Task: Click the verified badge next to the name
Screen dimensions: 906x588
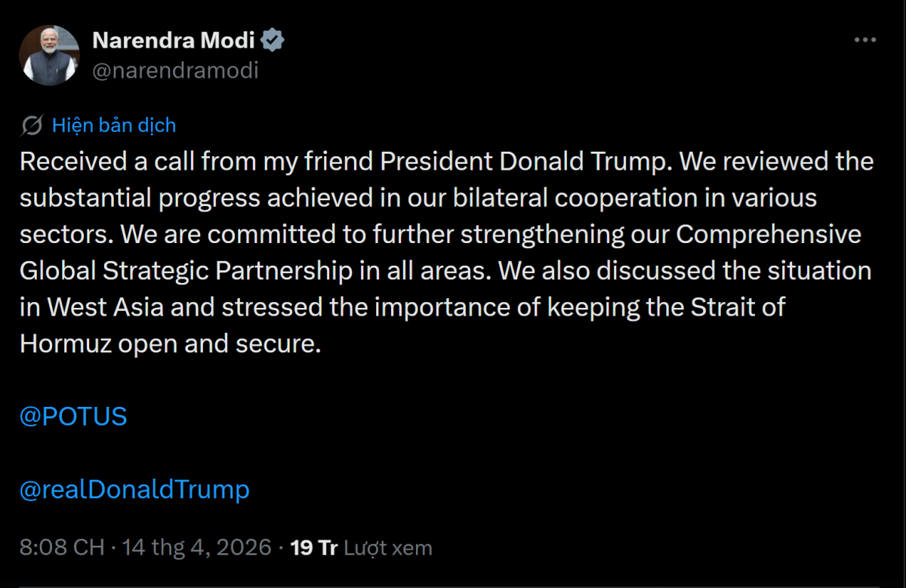Action: (274, 40)
